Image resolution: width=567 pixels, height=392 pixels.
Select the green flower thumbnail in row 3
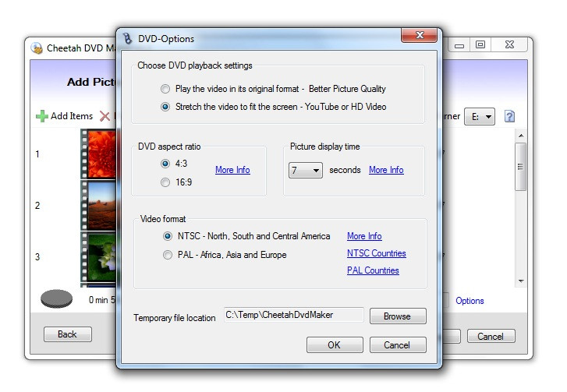98,257
